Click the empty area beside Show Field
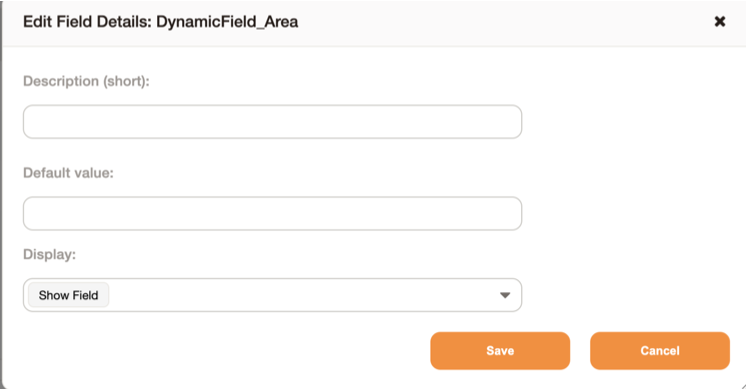The height and width of the screenshot is (389, 747). 303,295
